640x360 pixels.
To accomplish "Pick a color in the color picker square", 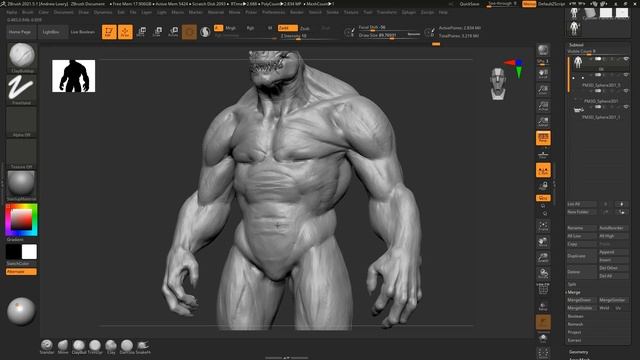I will click(x=21, y=219).
